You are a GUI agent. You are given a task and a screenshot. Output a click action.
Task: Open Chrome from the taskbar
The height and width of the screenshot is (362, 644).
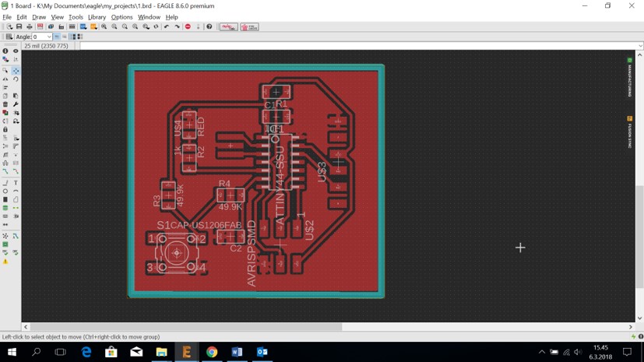212,352
